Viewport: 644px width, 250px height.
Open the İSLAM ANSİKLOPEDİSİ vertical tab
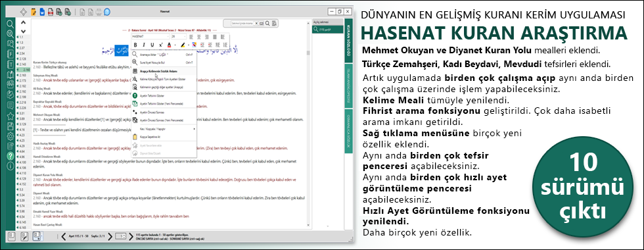[x=348, y=86]
